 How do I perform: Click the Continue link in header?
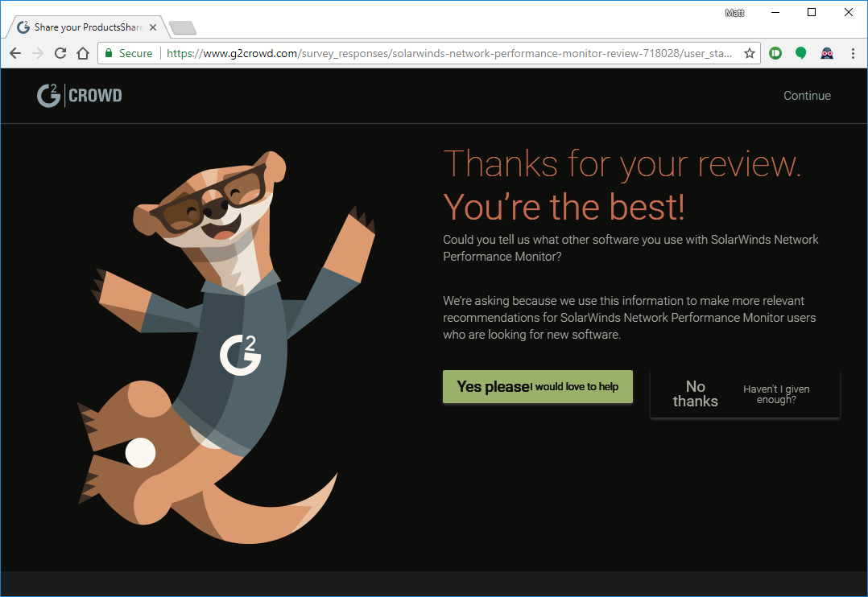pyautogui.click(x=807, y=95)
